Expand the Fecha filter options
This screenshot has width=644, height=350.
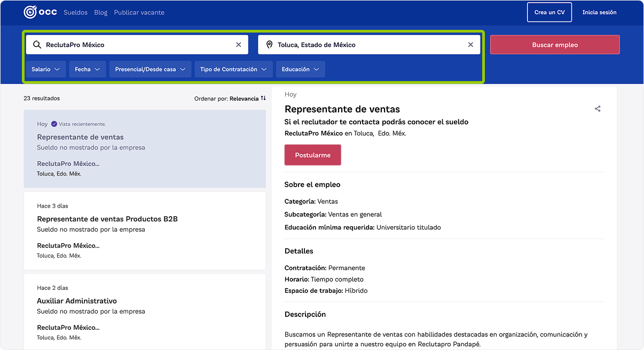87,69
